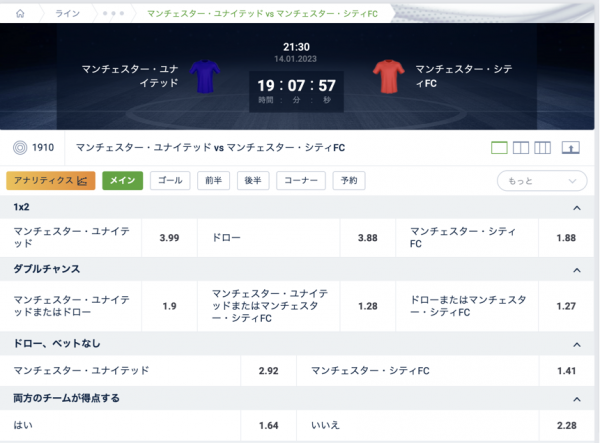
Task: Select the 前半 tab
Action: click(214, 181)
